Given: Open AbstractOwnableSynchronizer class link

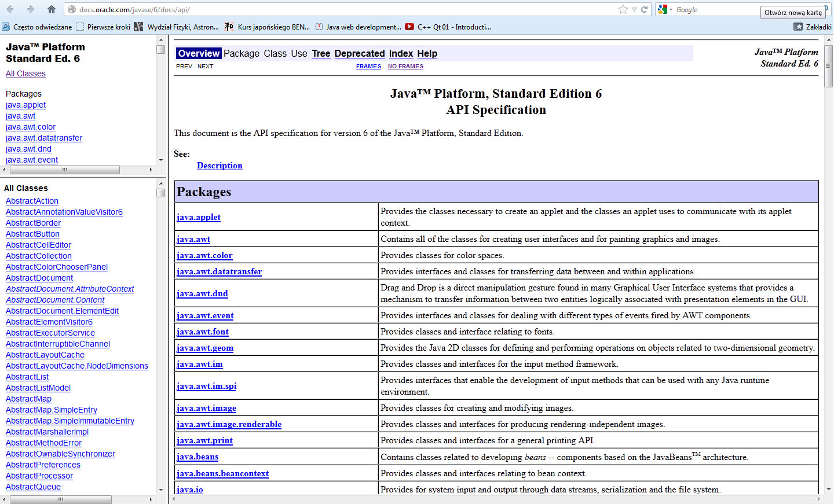Looking at the screenshot, I should [x=60, y=454].
